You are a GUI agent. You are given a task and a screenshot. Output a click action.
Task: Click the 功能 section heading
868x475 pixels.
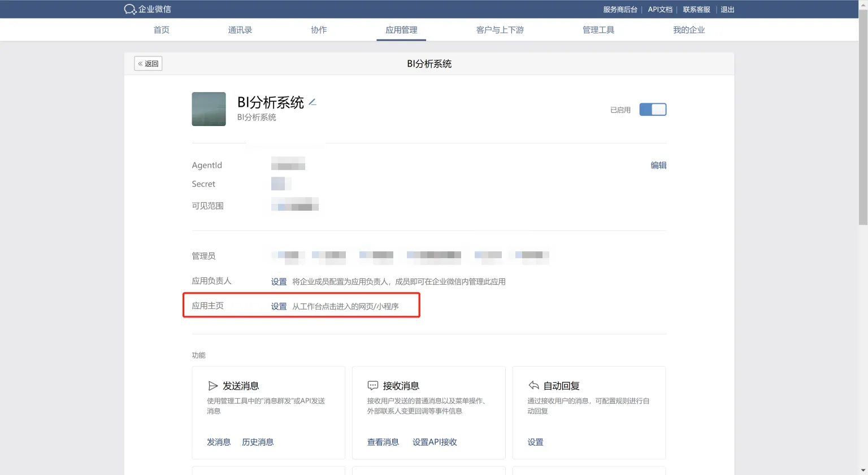pyautogui.click(x=198, y=355)
